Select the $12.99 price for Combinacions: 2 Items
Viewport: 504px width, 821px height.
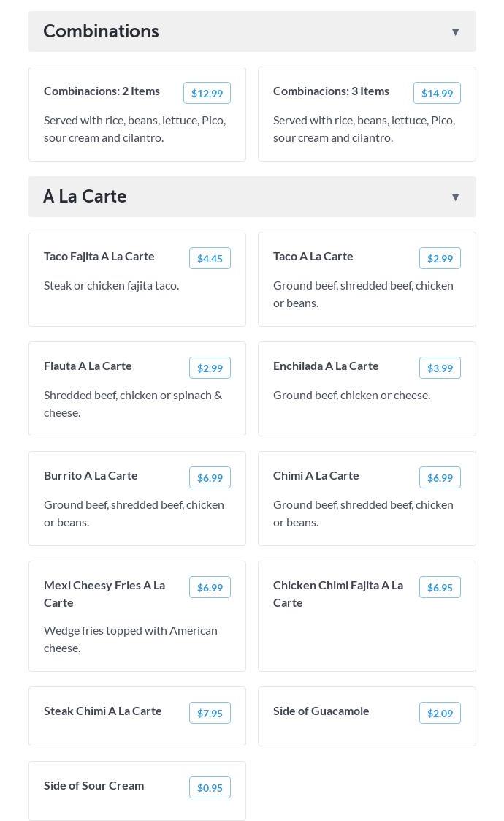point(207,93)
